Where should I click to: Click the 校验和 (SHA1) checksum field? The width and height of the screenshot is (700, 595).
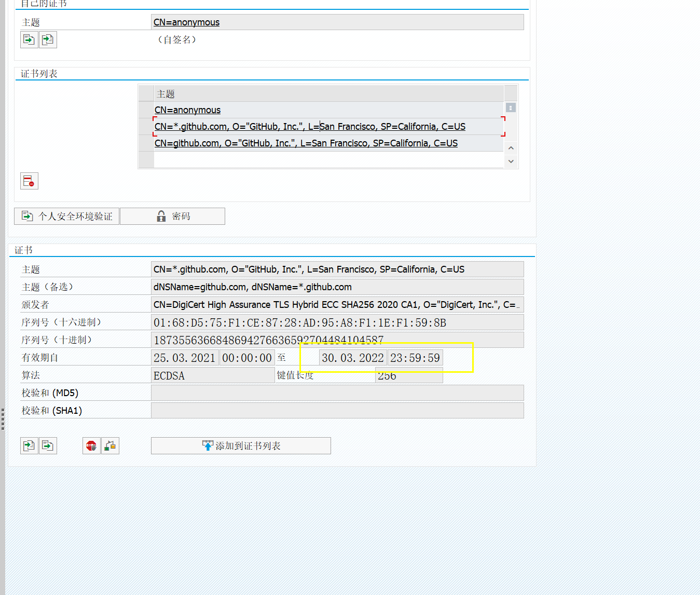337,410
